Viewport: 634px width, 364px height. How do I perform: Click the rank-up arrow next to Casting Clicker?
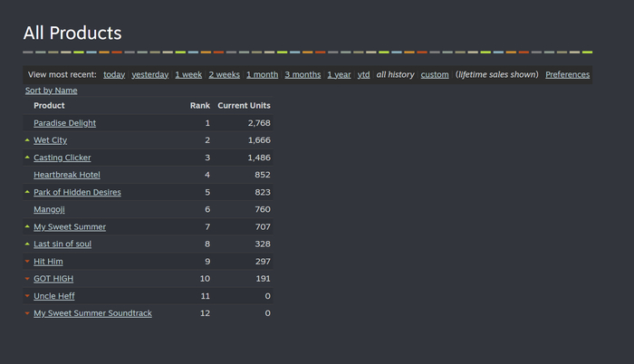27,158
